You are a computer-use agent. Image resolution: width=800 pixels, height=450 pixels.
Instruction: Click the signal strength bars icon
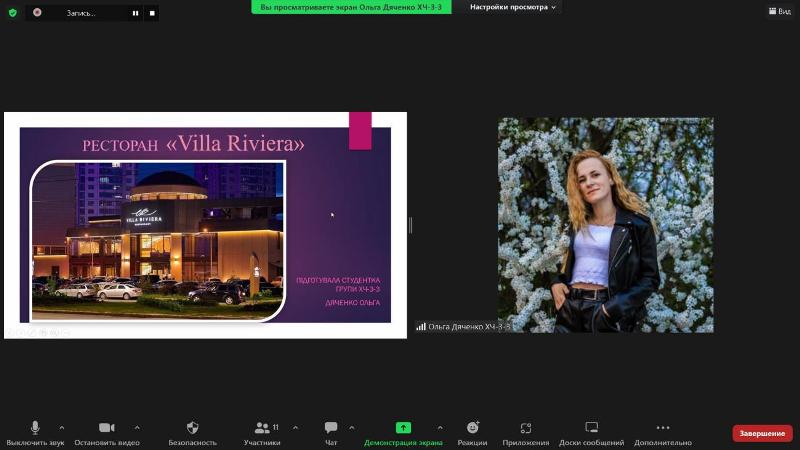click(x=421, y=327)
